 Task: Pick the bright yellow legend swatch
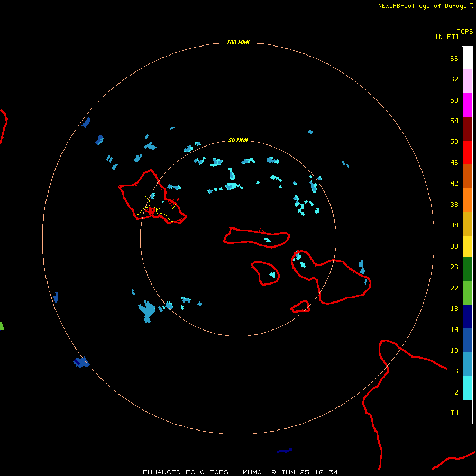(467, 246)
